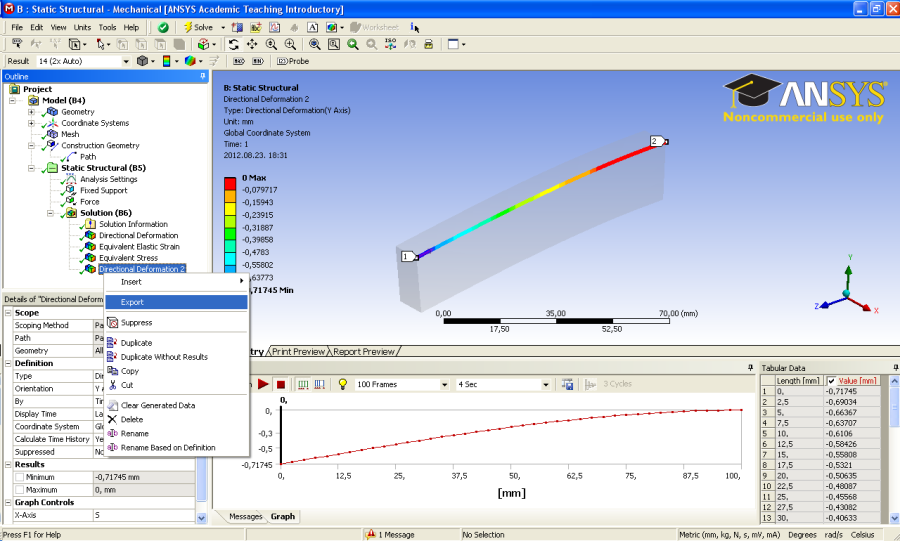Click the label tag tool icon
Image resolution: width=900 pixels, height=541 pixels.
(x=17, y=44)
